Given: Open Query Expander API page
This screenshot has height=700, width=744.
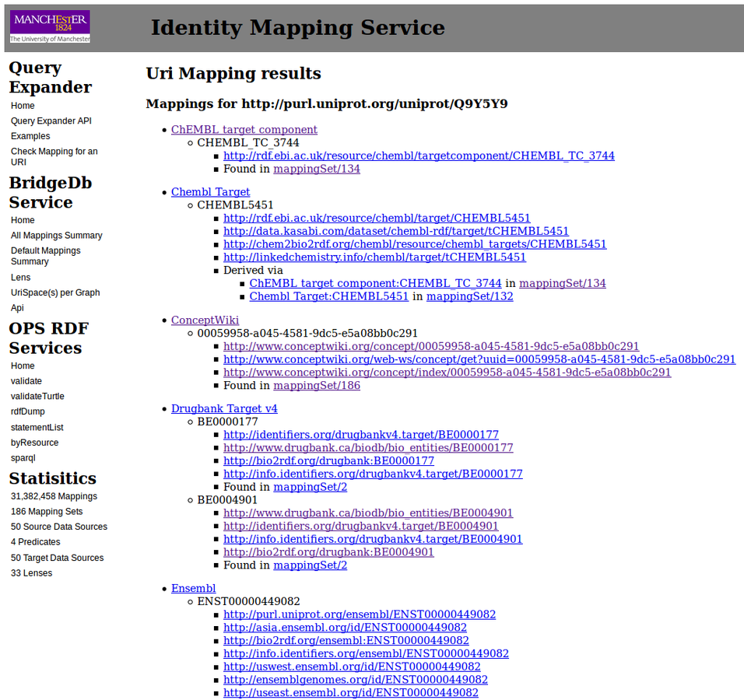Looking at the screenshot, I should coord(51,121).
